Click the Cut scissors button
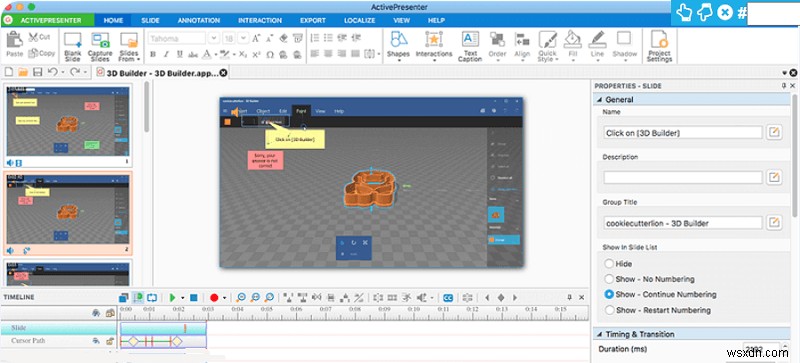 39,37
